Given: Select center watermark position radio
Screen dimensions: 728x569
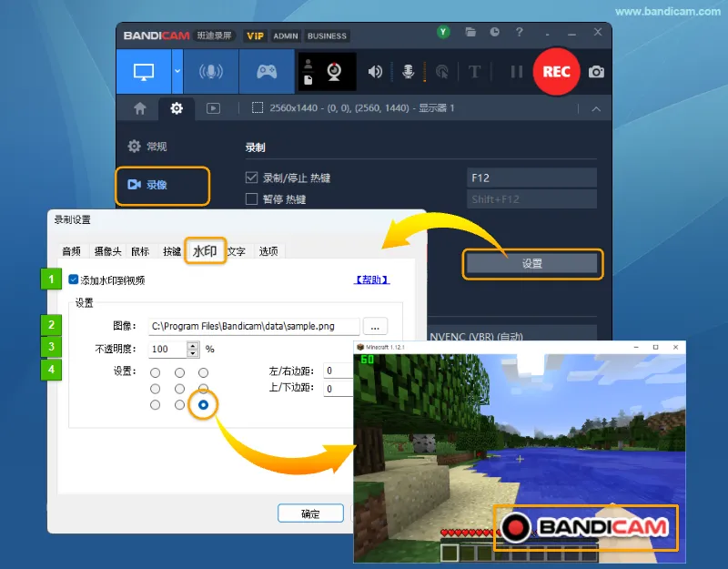Looking at the screenshot, I should [x=179, y=389].
